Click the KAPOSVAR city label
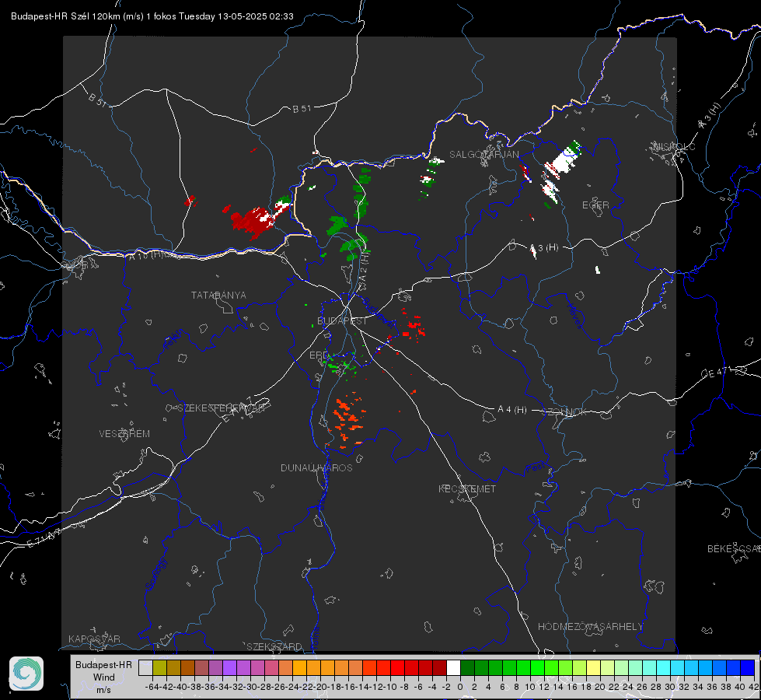 pyautogui.click(x=94, y=639)
